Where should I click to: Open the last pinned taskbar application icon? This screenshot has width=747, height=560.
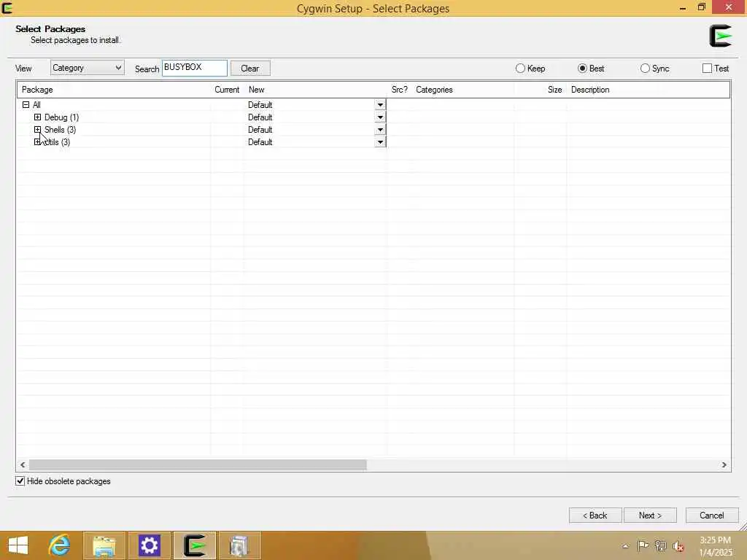pos(239,545)
